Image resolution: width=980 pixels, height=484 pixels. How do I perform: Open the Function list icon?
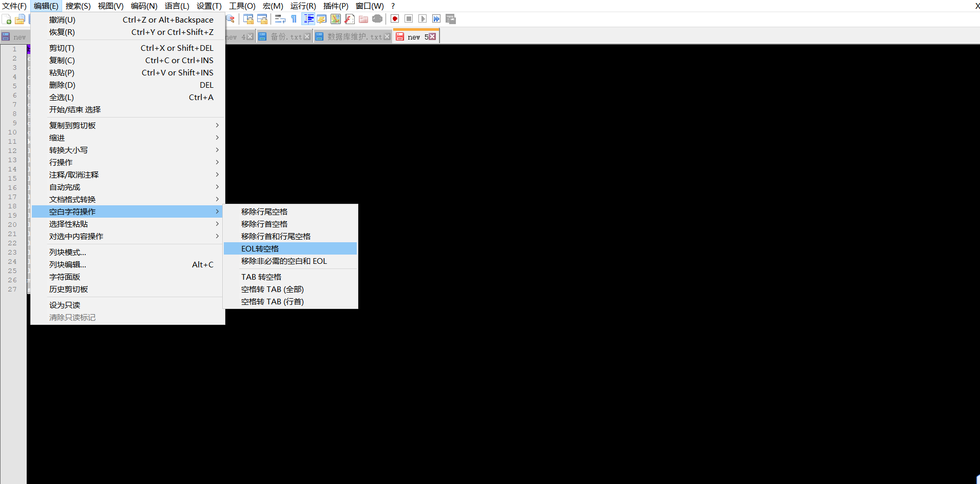coord(350,19)
